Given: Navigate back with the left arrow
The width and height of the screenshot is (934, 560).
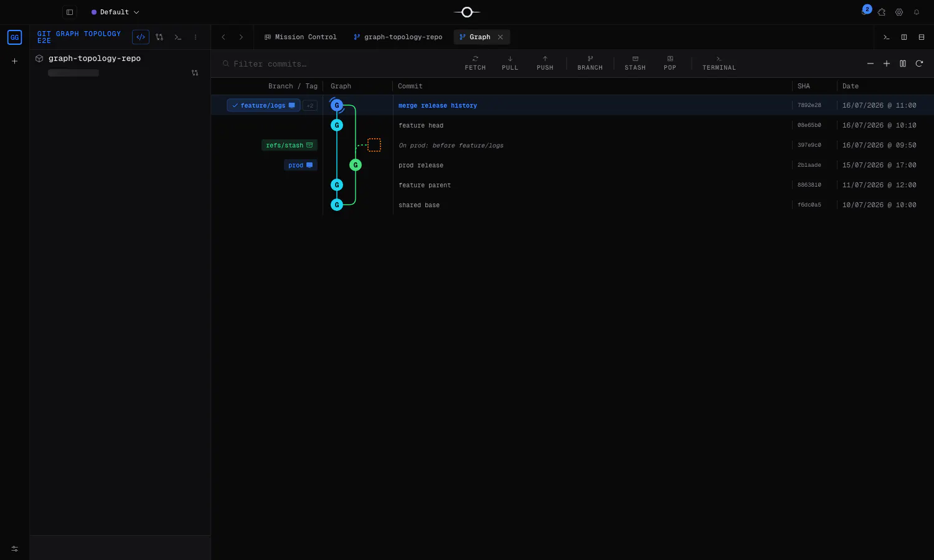Looking at the screenshot, I should tap(224, 37).
